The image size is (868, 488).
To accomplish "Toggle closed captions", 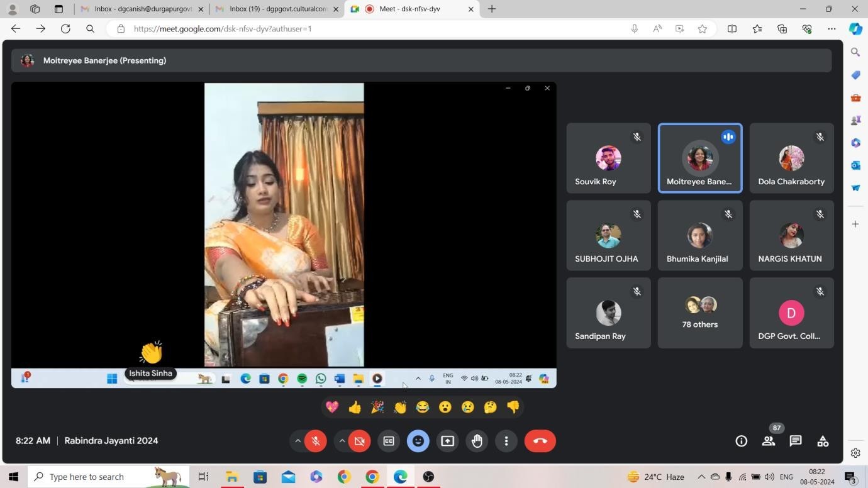I will pos(389,441).
